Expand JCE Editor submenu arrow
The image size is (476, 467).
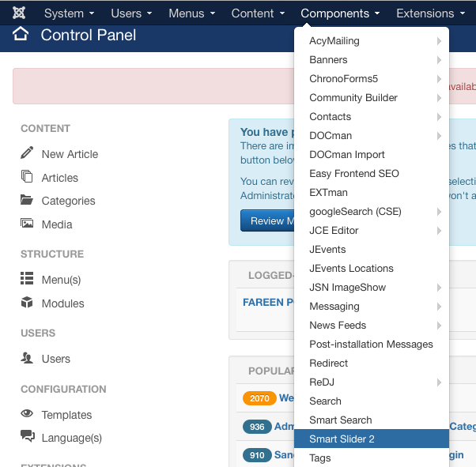pyautogui.click(x=439, y=231)
